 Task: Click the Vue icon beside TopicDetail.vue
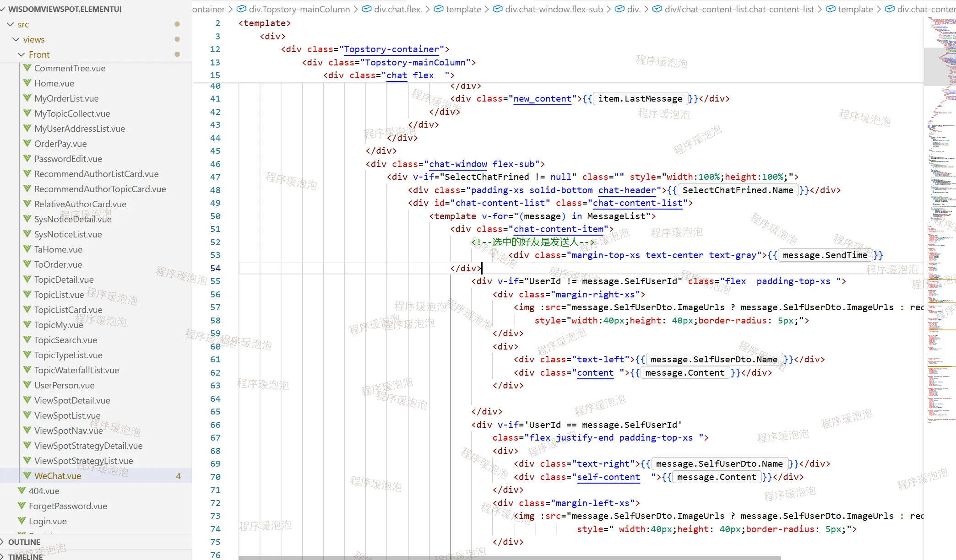27,279
